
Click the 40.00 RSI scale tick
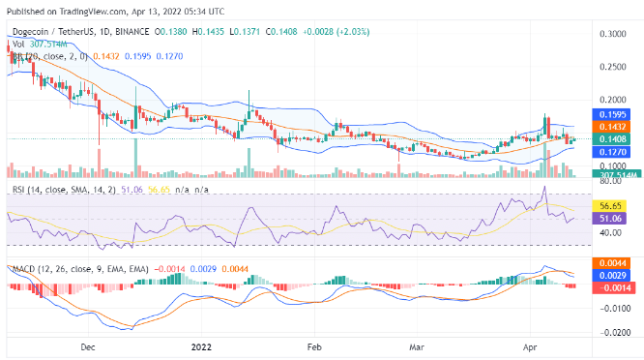611,232
